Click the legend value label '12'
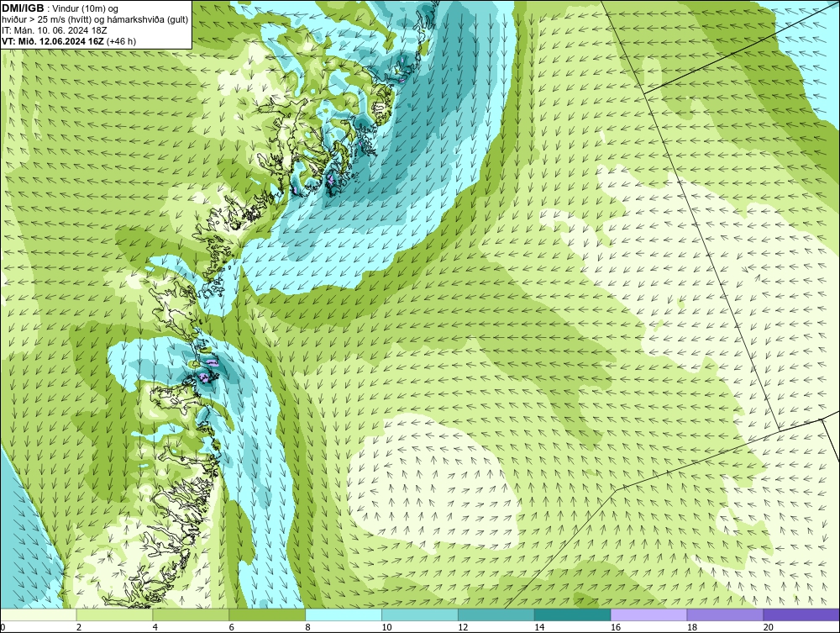The width and height of the screenshot is (840, 633). [x=463, y=627]
